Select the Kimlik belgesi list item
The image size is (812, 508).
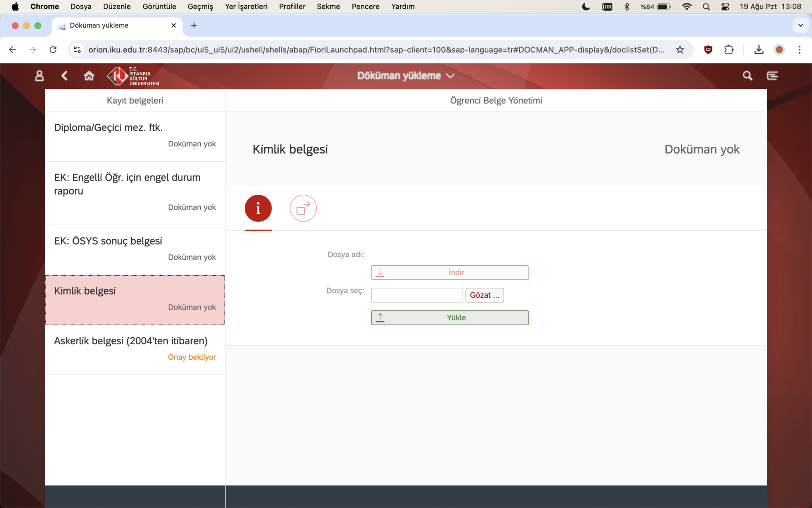135,300
